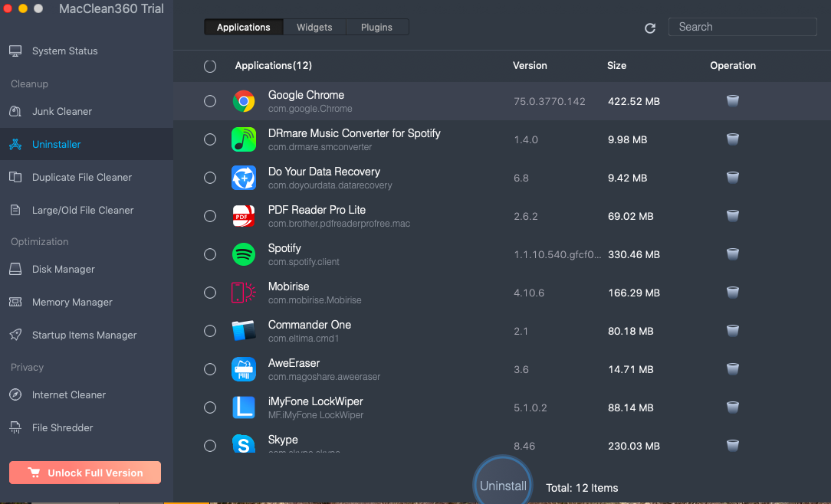Click the System Status monitor icon
Image resolution: width=831 pixels, height=504 pixels.
coord(15,51)
